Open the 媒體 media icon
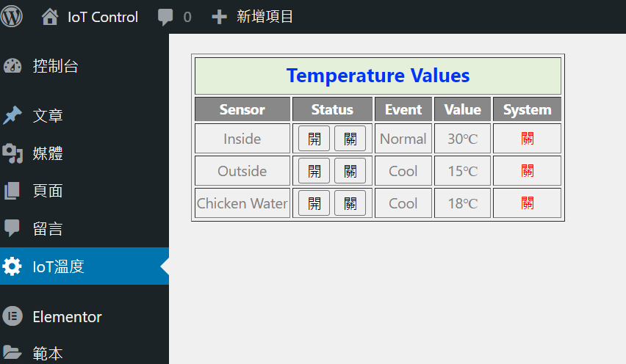The width and height of the screenshot is (626, 364). (12, 153)
